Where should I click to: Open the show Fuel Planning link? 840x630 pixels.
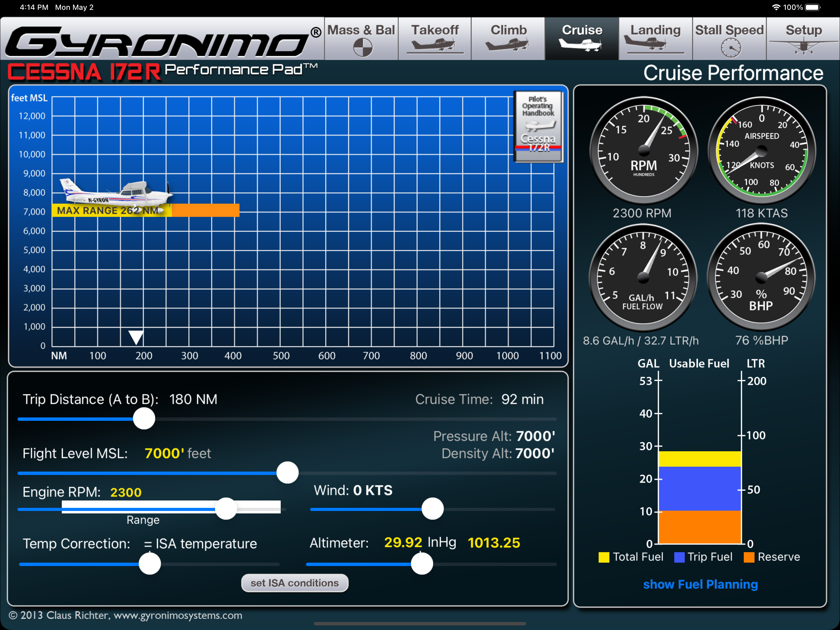pyautogui.click(x=701, y=584)
